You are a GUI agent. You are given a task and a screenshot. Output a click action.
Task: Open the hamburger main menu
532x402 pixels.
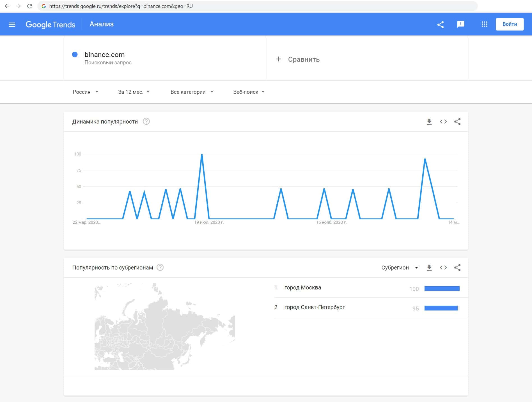point(12,25)
